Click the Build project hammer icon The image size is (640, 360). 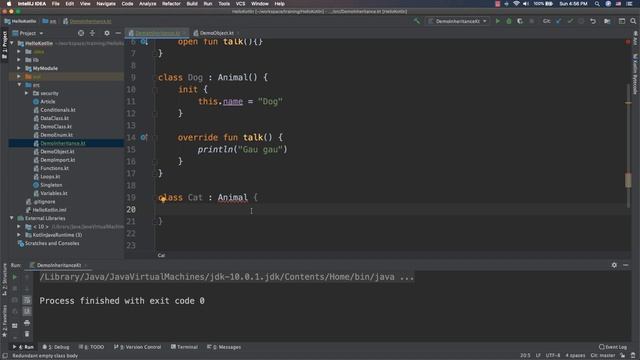pyautogui.click(x=416, y=21)
